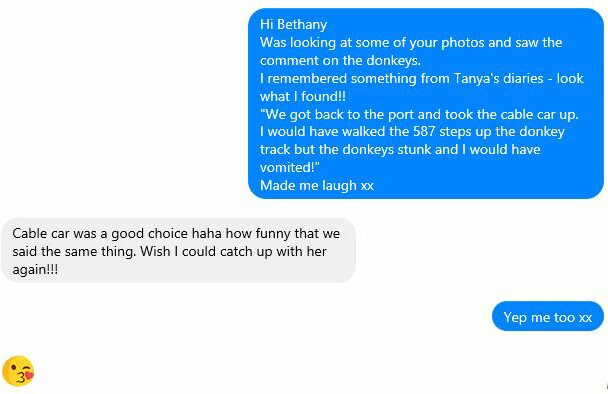Screen dimensions: 608x394
Task: Click the text 'Made me laugh xx'
Action: pos(317,185)
